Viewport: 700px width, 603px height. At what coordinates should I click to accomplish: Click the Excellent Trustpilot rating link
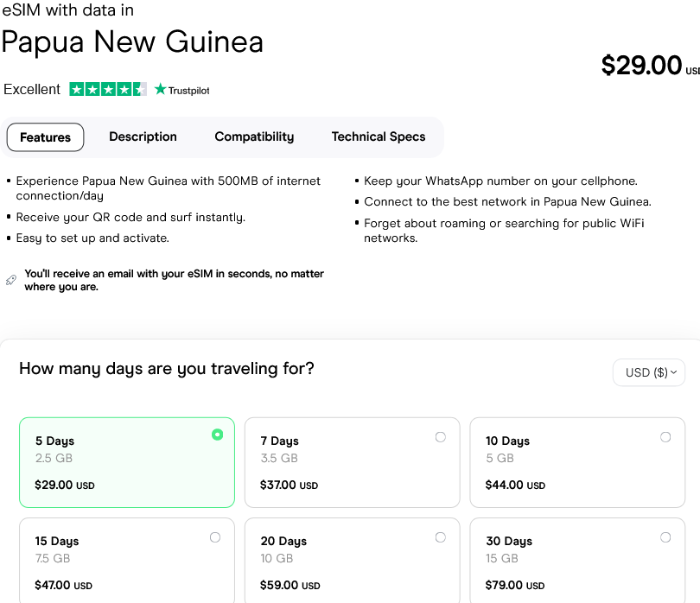[32, 89]
